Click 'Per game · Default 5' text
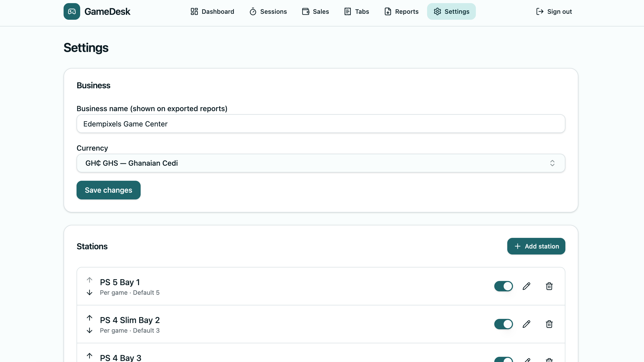The image size is (644, 362). [x=130, y=293]
